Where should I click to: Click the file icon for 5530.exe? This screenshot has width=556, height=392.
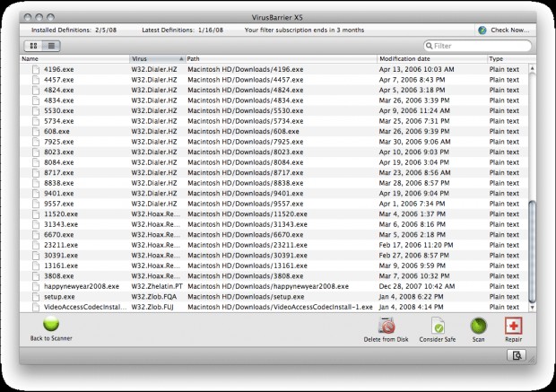click(36, 110)
